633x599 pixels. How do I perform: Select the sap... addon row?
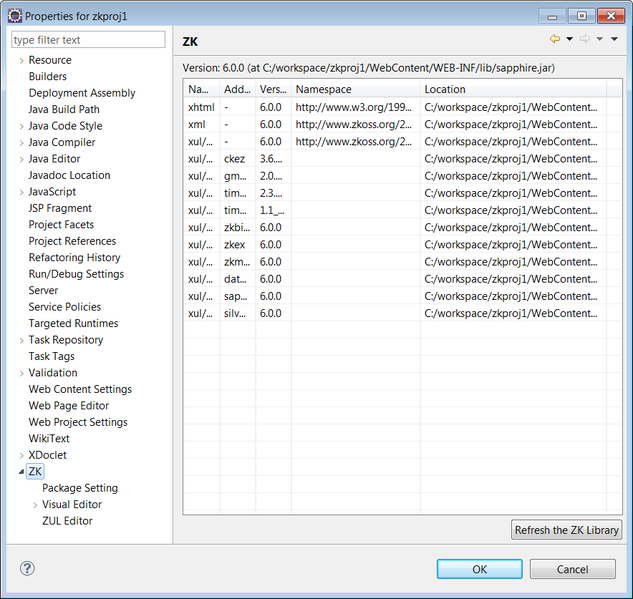pos(402,296)
